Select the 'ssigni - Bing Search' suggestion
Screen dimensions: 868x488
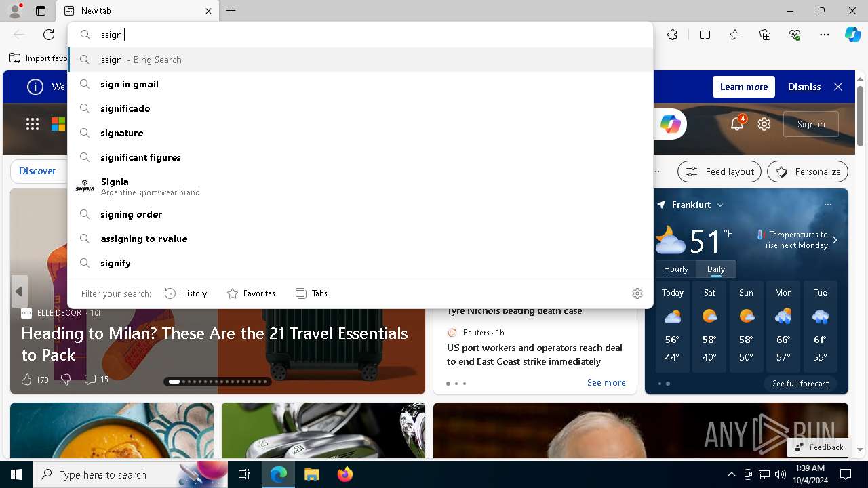click(x=361, y=60)
